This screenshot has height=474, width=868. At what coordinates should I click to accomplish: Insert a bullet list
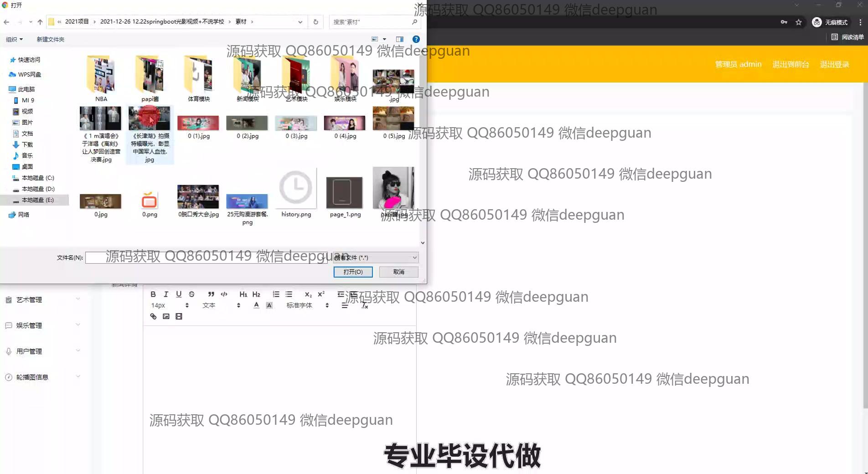[x=289, y=294]
